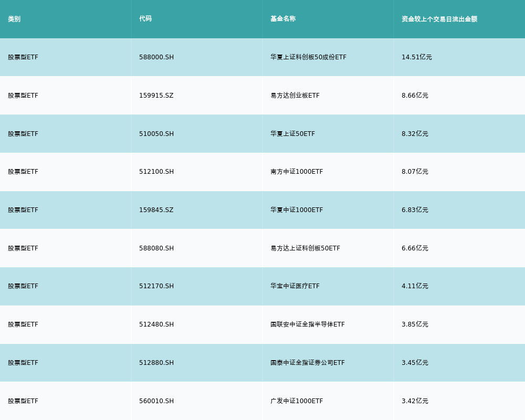This screenshot has width=525, height=420.
Task: Click the 6.66亿元 outflow value
Action: [x=415, y=248]
